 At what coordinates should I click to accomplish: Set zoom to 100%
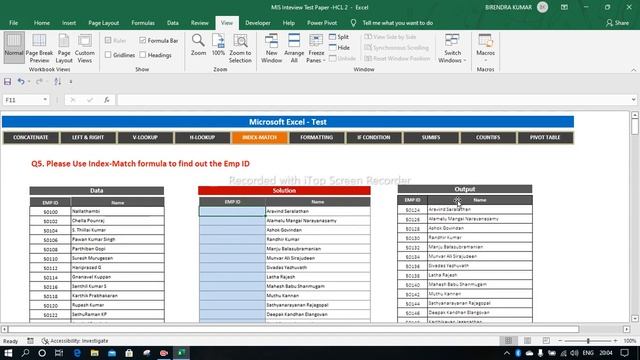click(218, 45)
